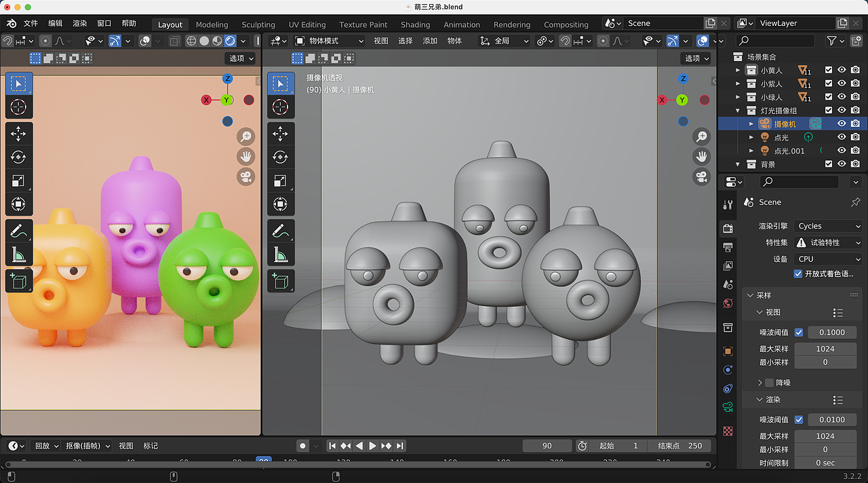The image size is (868, 483).
Task: Select the Scale tool
Action: click(x=19, y=181)
